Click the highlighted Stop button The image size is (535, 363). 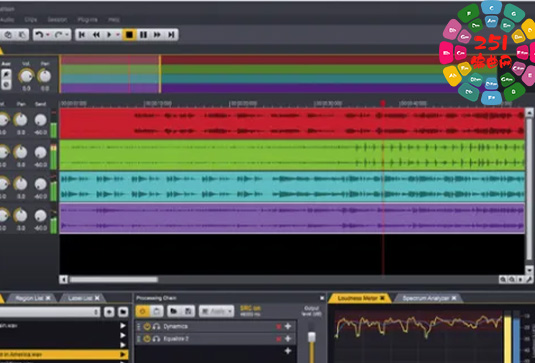coord(129,34)
